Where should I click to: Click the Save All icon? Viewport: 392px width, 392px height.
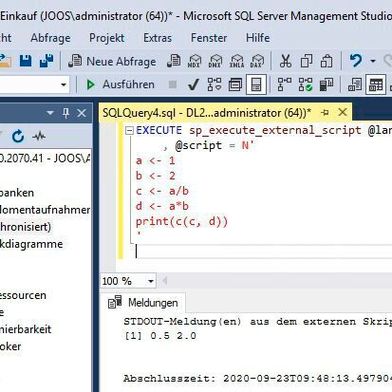(x=46, y=61)
